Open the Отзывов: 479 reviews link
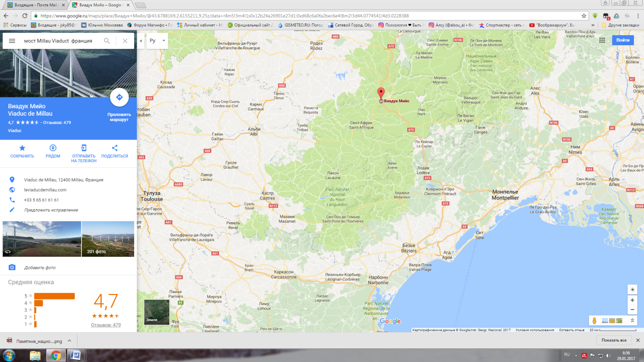This screenshot has height=362, width=644. (x=106, y=325)
